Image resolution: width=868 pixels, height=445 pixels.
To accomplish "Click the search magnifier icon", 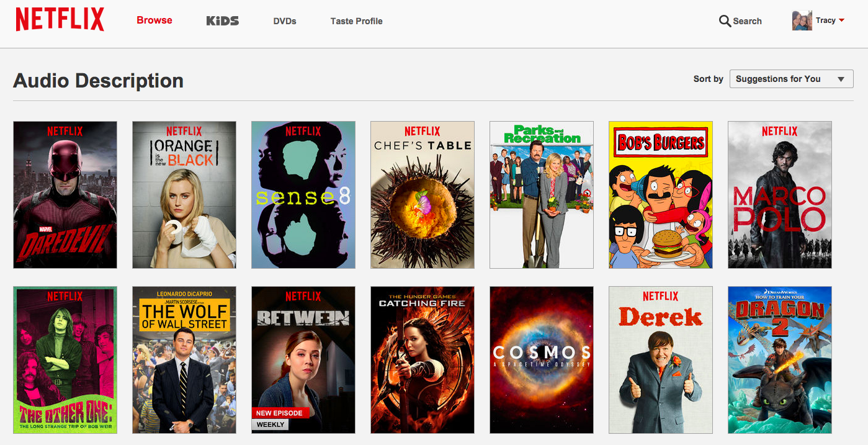I will 725,21.
